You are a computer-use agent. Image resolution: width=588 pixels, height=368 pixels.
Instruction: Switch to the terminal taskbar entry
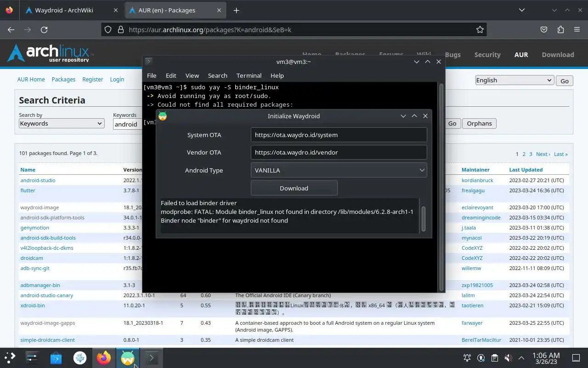click(151, 357)
